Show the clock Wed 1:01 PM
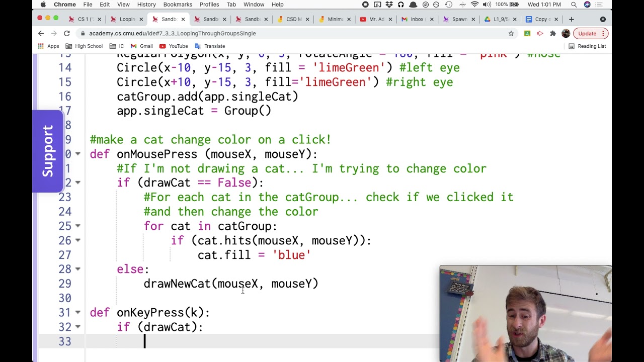This screenshot has height=362, width=644. coord(544,5)
